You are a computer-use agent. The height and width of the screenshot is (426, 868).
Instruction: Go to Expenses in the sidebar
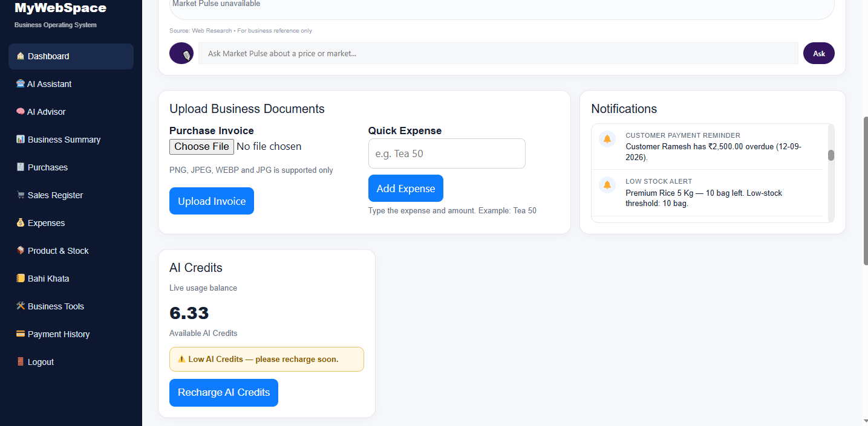[x=71, y=223]
